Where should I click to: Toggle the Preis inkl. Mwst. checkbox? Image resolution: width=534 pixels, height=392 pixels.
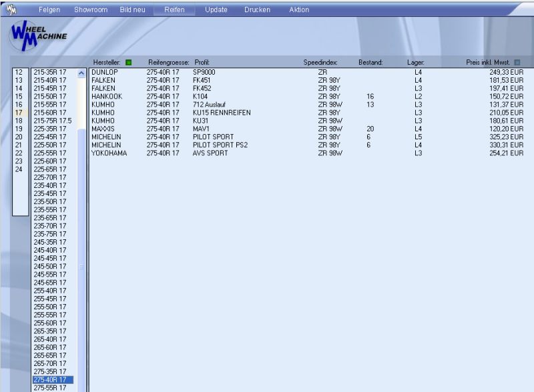point(517,62)
